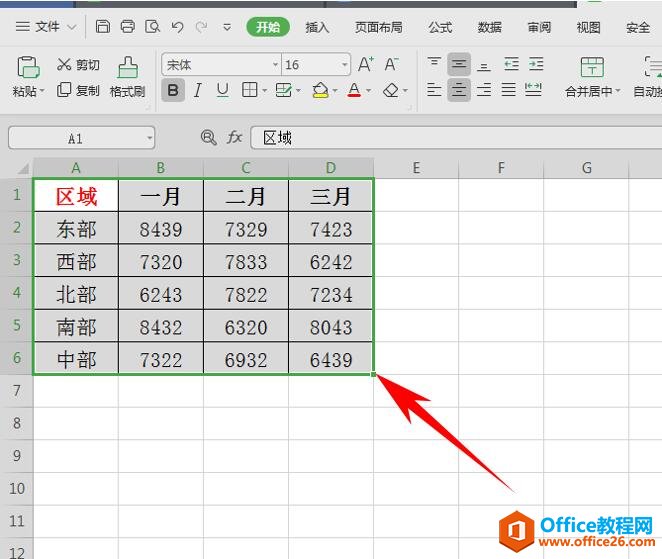Select column header E

click(416, 168)
